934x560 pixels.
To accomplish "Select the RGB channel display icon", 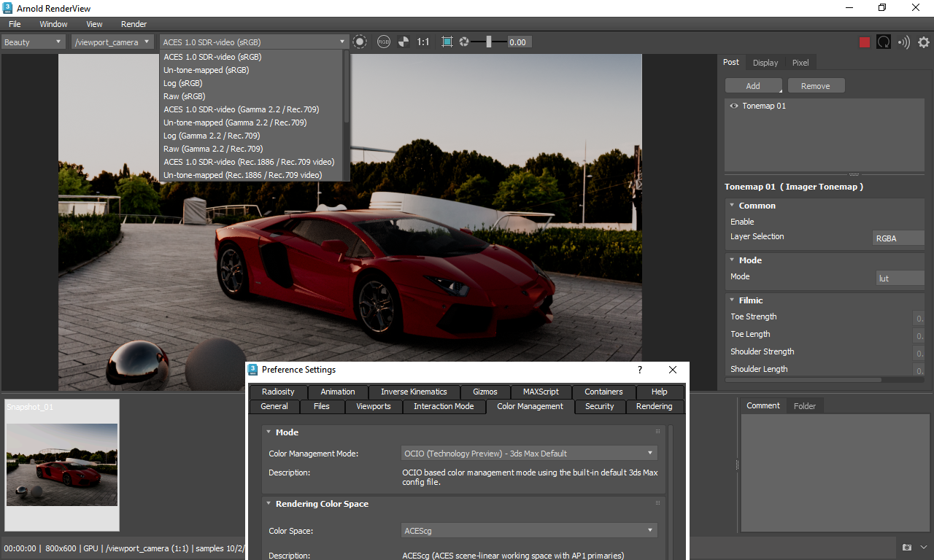I will point(384,42).
